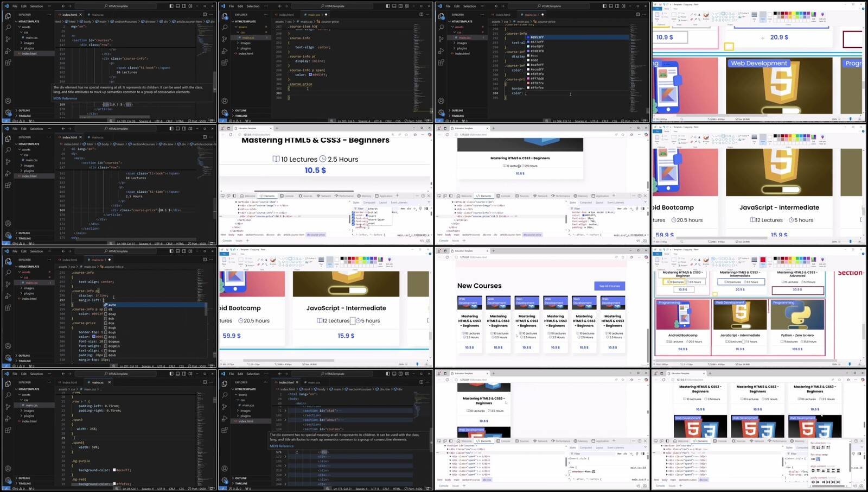
Task: Open MDN Reference link, row 4 frame 2
Action: click(x=282, y=446)
